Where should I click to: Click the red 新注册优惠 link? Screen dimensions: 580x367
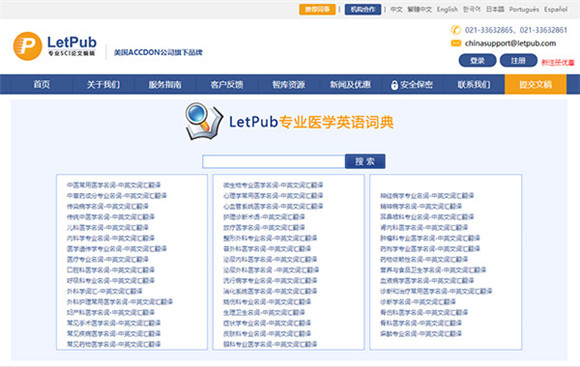558,63
